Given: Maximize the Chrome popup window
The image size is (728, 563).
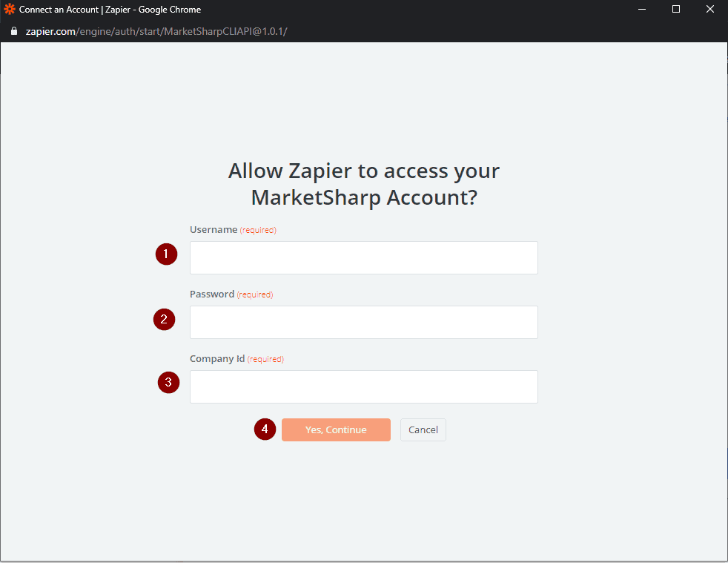Looking at the screenshot, I should pos(676,10).
